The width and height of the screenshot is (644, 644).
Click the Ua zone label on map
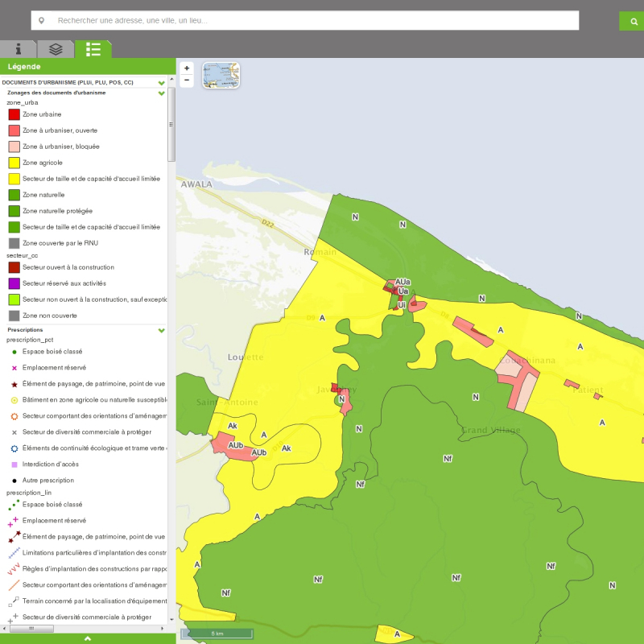point(403,291)
